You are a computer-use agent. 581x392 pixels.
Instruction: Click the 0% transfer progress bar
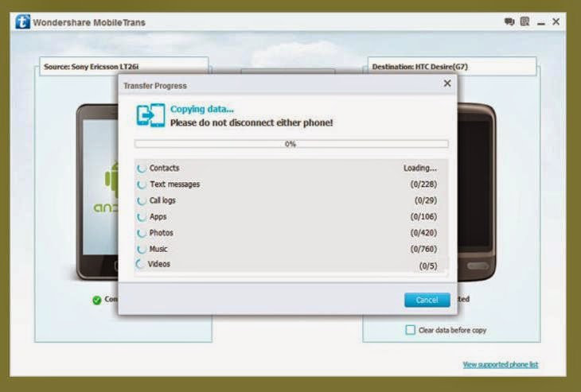291,144
